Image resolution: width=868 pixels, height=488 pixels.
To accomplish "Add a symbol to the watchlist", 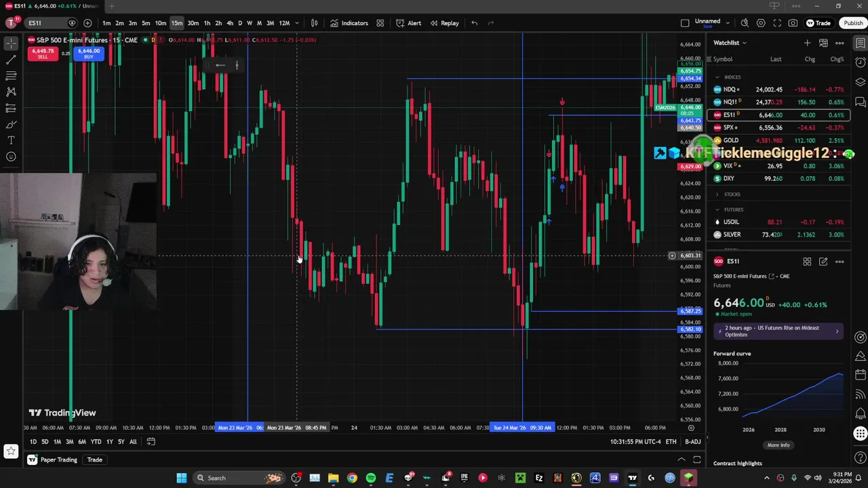I will 807,43.
